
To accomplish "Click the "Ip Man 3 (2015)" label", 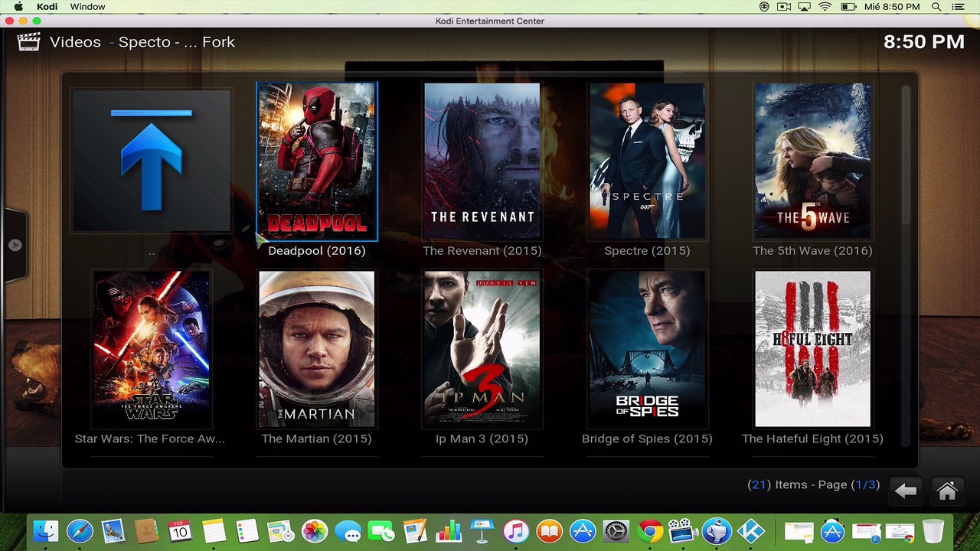I will [482, 439].
